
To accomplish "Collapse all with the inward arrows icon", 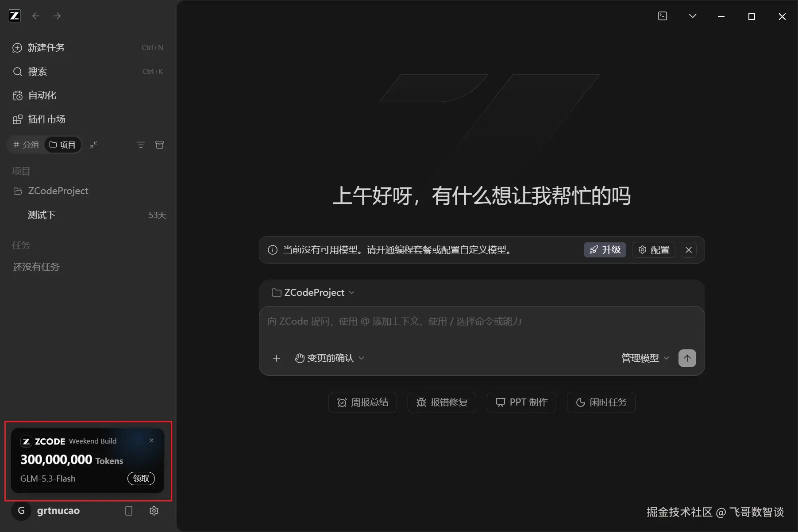I will click(x=93, y=145).
